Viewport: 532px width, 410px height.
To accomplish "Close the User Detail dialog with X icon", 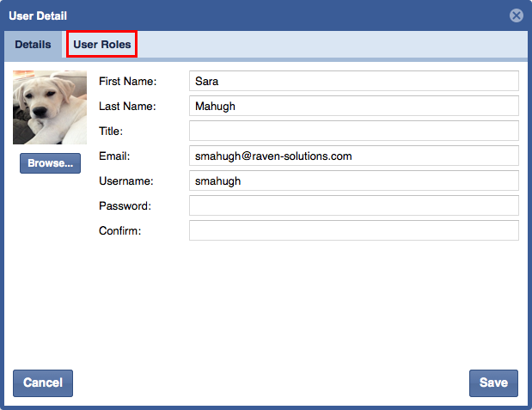I will [516, 15].
